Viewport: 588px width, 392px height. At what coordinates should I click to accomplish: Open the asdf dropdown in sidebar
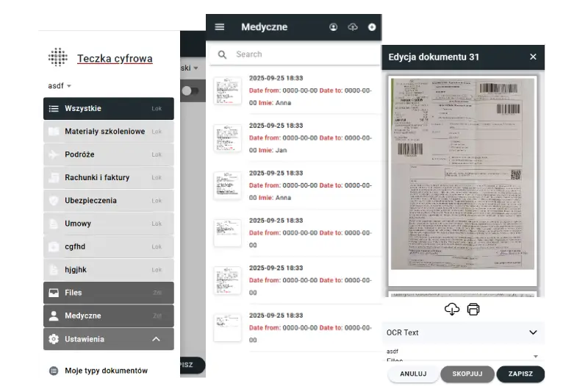(x=60, y=86)
